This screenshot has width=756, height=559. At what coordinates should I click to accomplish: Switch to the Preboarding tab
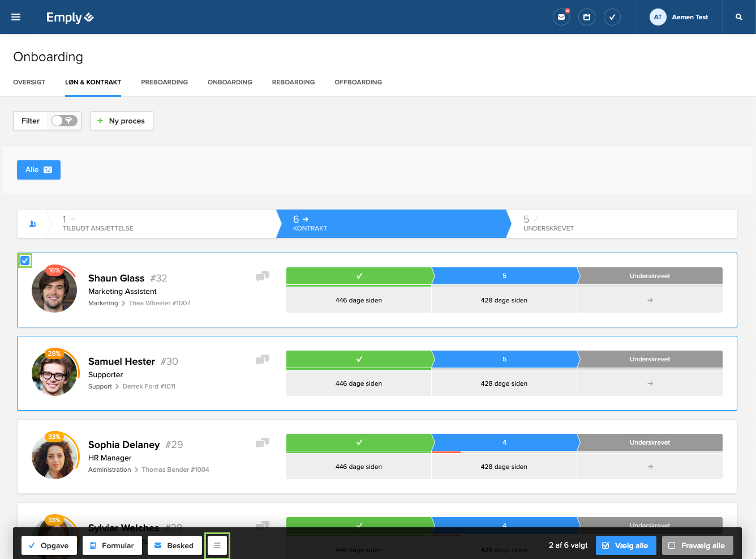(x=164, y=82)
